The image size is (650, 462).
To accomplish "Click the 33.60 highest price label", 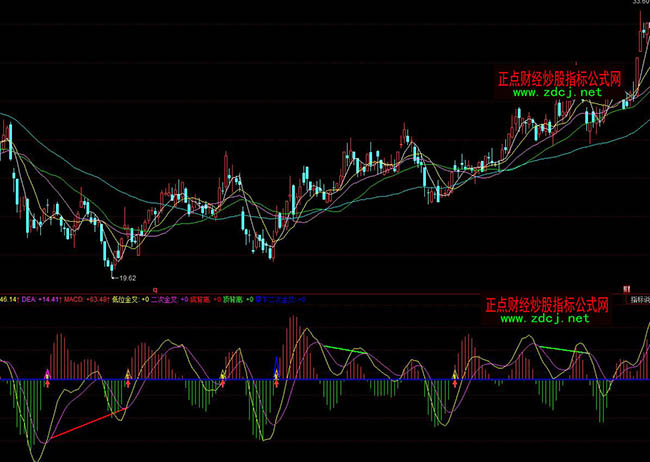I will point(640,4).
